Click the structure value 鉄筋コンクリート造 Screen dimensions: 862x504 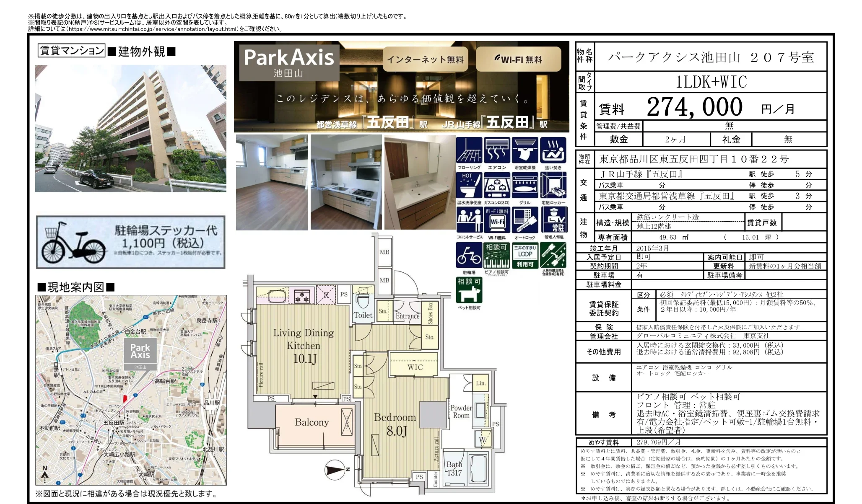point(668,217)
